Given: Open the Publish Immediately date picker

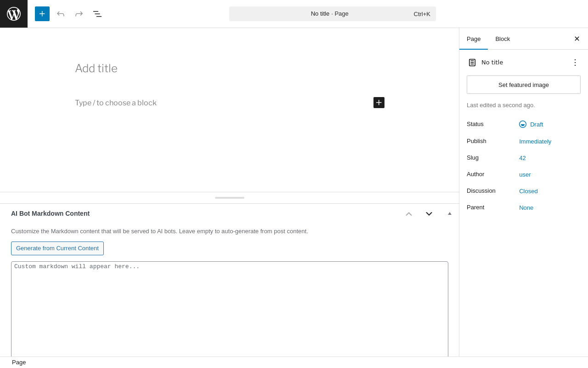Looking at the screenshot, I should coord(535,141).
